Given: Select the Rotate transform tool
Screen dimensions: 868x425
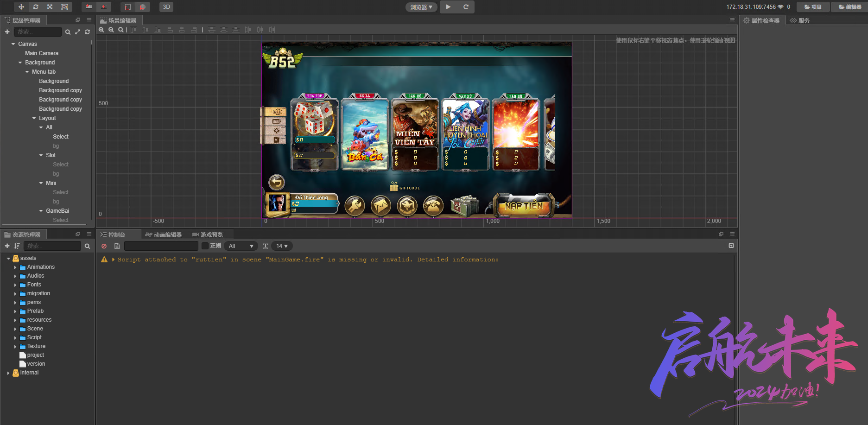Looking at the screenshot, I should tap(36, 7).
